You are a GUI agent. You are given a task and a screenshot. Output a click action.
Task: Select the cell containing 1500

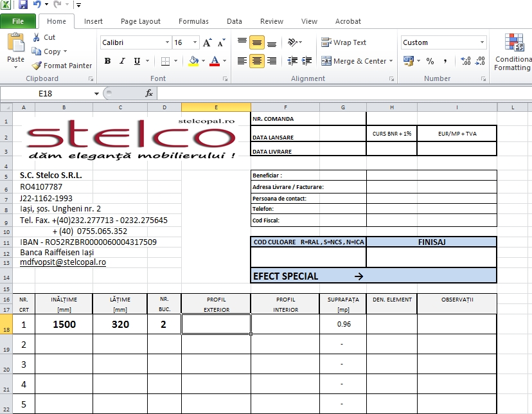coord(64,324)
